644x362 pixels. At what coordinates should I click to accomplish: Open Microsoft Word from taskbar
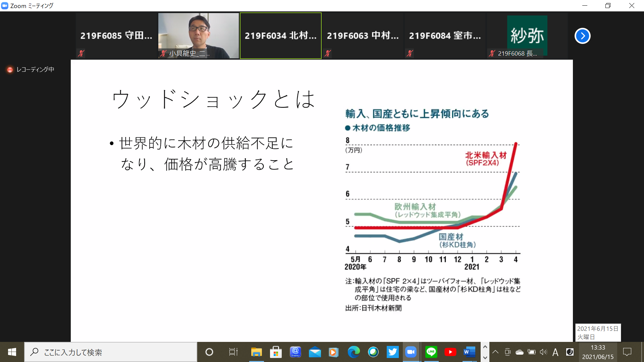[470, 352]
